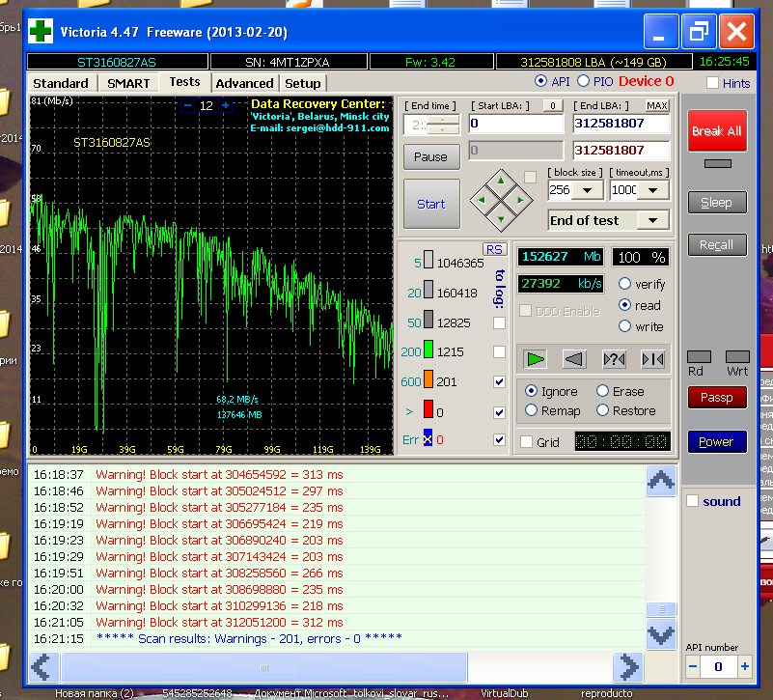Image resolution: width=773 pixels, height=700 pixels.
Task: Click the horizontal log scrollbar thumb
Action: tap(264, 667)
